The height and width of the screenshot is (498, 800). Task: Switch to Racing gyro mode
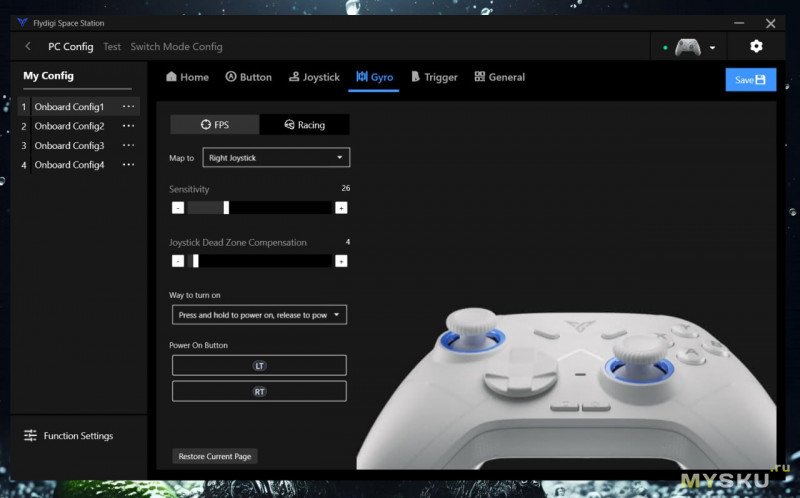pyautogui.click(x=305, y=125)
